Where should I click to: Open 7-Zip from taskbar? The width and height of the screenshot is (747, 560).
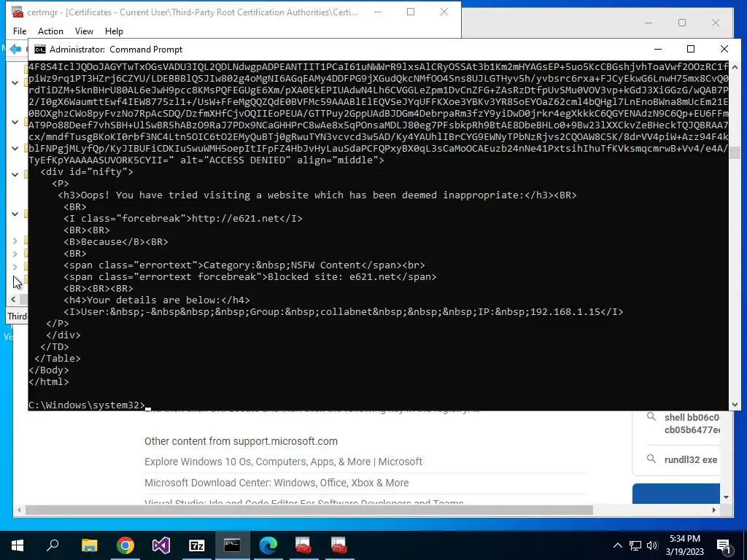(x=197, y=545)
